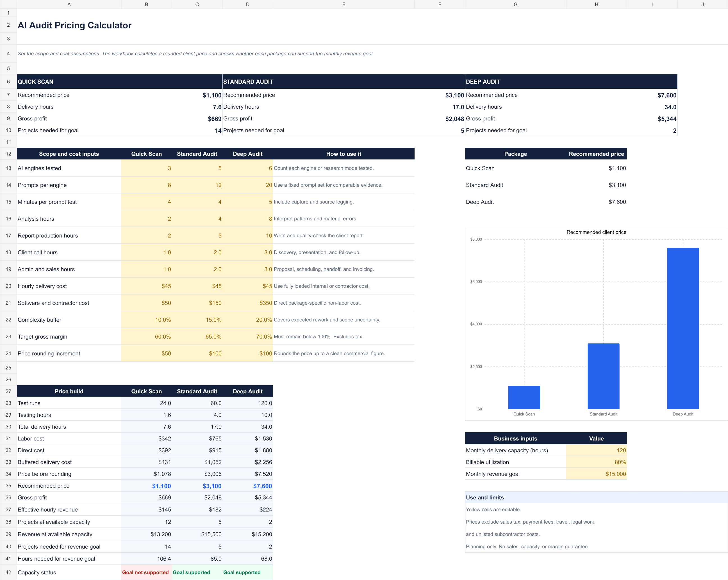Click the DEEP AUDIT section header
The width and height of the screenshot is (728, 580).
(571, 82)
